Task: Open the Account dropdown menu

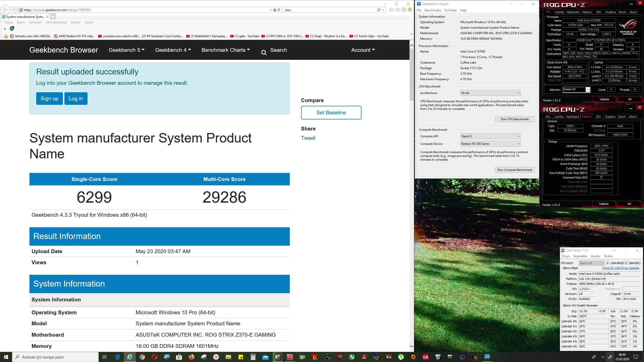Action: (x=363, y=50)
